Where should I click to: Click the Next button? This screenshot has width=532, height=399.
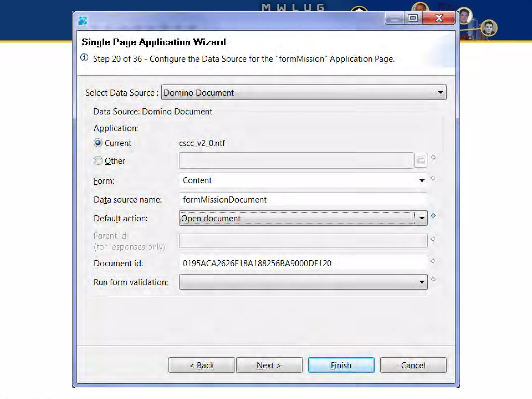[x=269, y=365]
